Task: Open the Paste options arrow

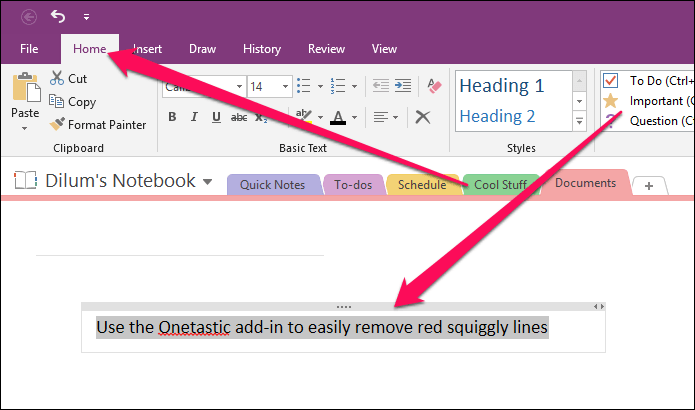Action: pyautogui.click(x=25, y=129)
